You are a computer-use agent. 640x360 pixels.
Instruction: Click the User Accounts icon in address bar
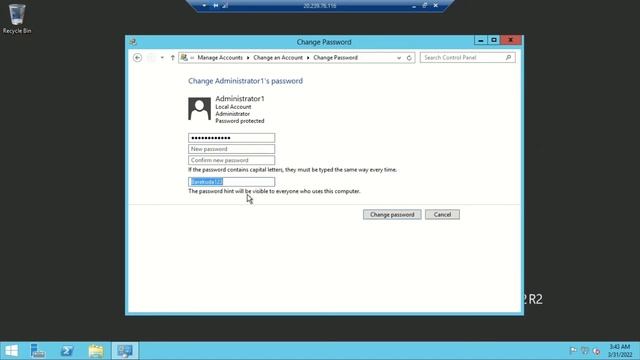point(184,58)
